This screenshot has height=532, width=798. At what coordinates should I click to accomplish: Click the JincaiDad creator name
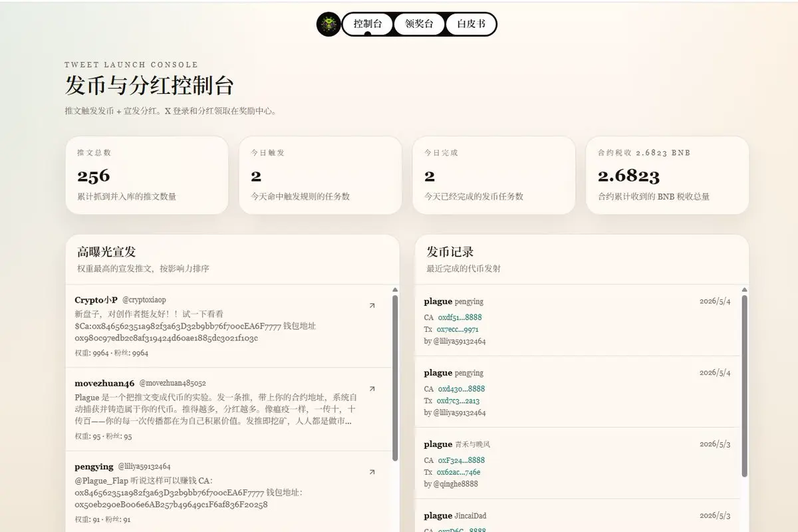click(471, 515)
